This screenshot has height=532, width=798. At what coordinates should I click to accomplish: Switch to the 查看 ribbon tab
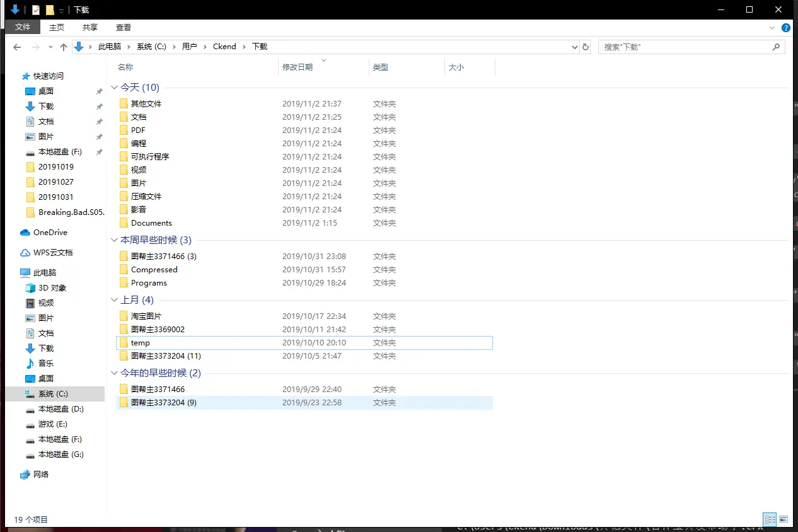pyautogui.click(x=124, y=27)
